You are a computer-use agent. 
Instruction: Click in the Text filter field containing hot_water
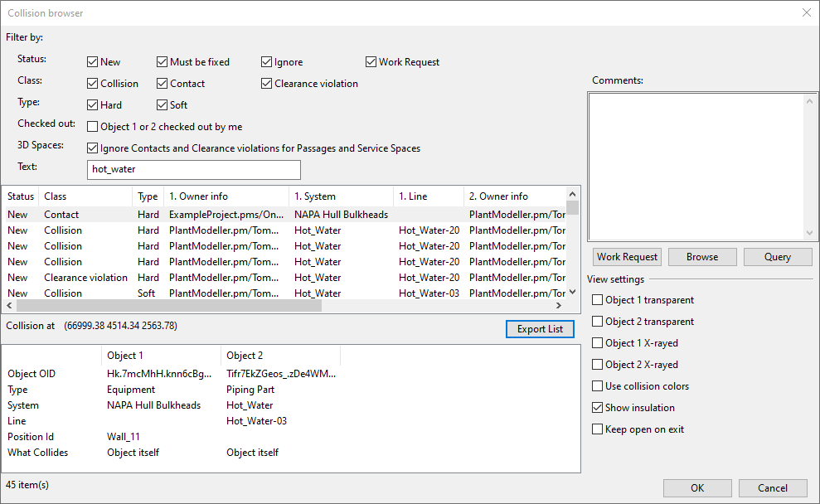(193, 169)
